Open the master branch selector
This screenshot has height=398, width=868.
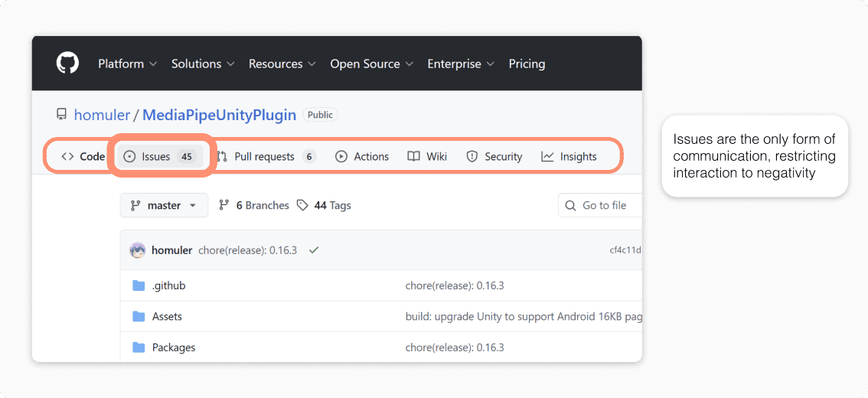(164, 205)
